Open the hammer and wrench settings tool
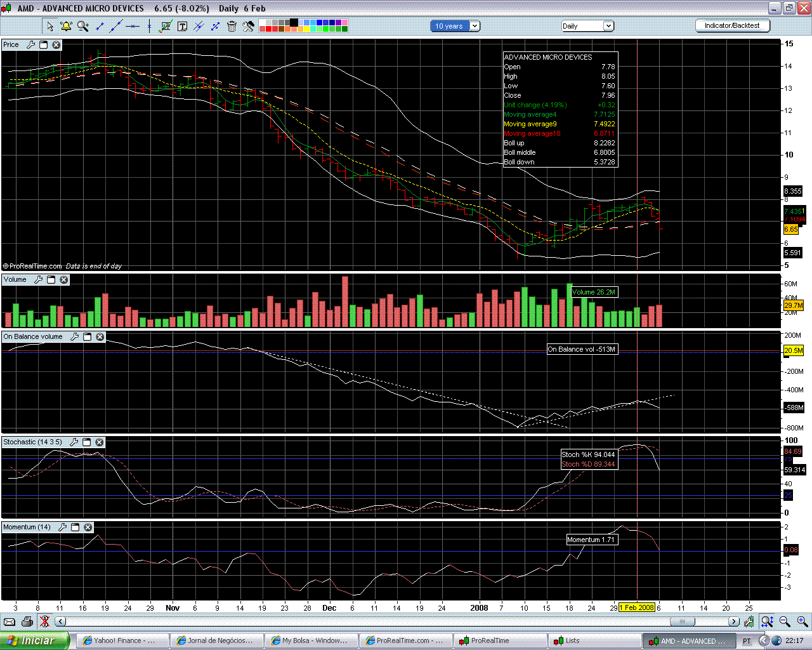Viewport: 812px width, 650px height. 249,26
